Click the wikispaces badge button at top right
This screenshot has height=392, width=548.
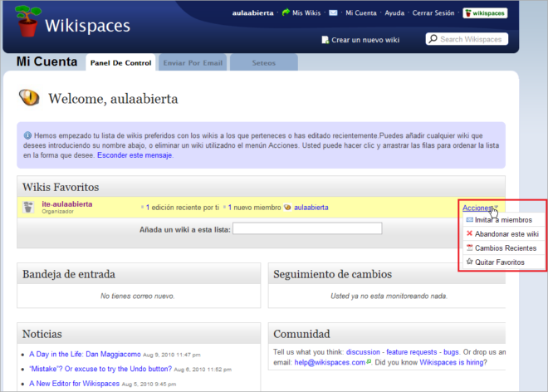[485, 13]
